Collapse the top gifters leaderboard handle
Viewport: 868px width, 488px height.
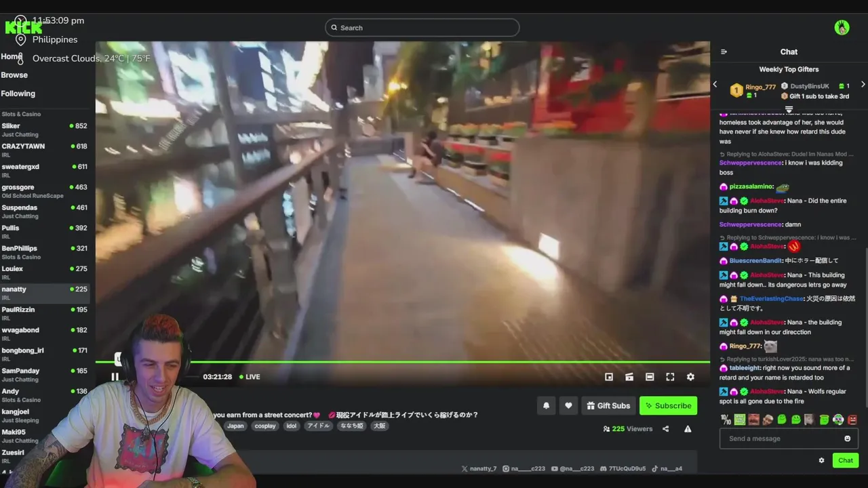tap(789, 109)
